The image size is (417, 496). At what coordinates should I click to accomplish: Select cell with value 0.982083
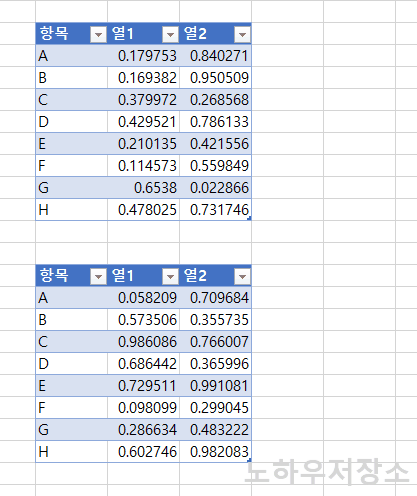(216, 452)
